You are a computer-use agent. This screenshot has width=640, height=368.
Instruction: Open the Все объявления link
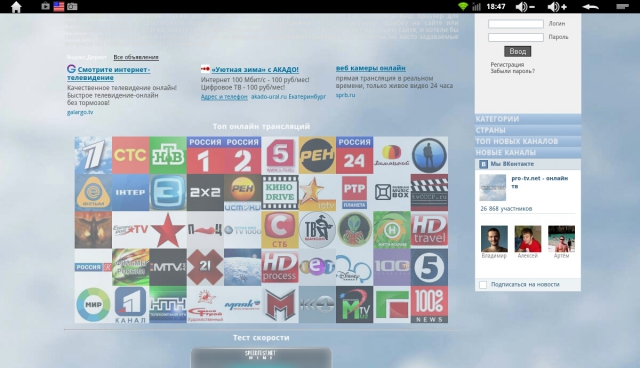click(136, 57)
